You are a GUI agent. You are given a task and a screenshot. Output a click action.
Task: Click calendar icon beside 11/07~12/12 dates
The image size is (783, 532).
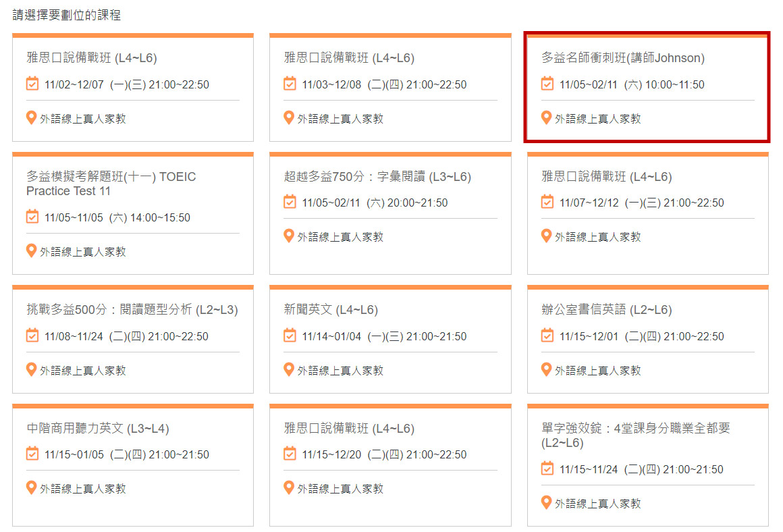(x=547, y=203)
